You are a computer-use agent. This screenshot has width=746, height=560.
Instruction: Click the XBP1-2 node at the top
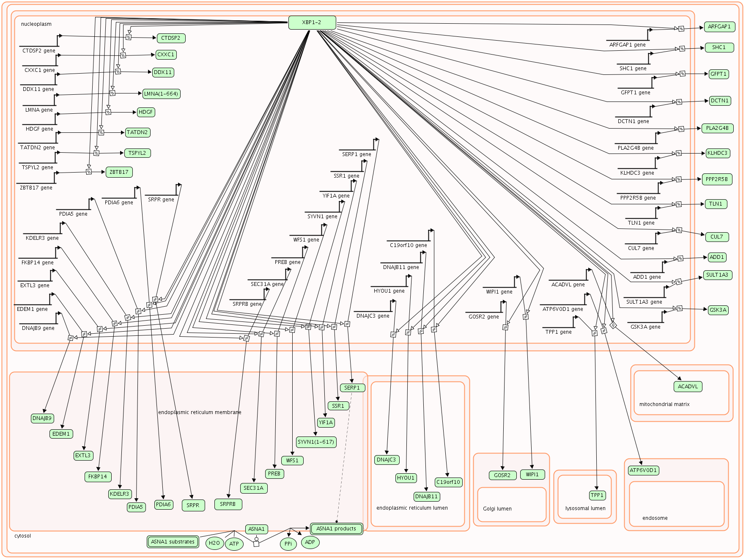pos(312,23)
